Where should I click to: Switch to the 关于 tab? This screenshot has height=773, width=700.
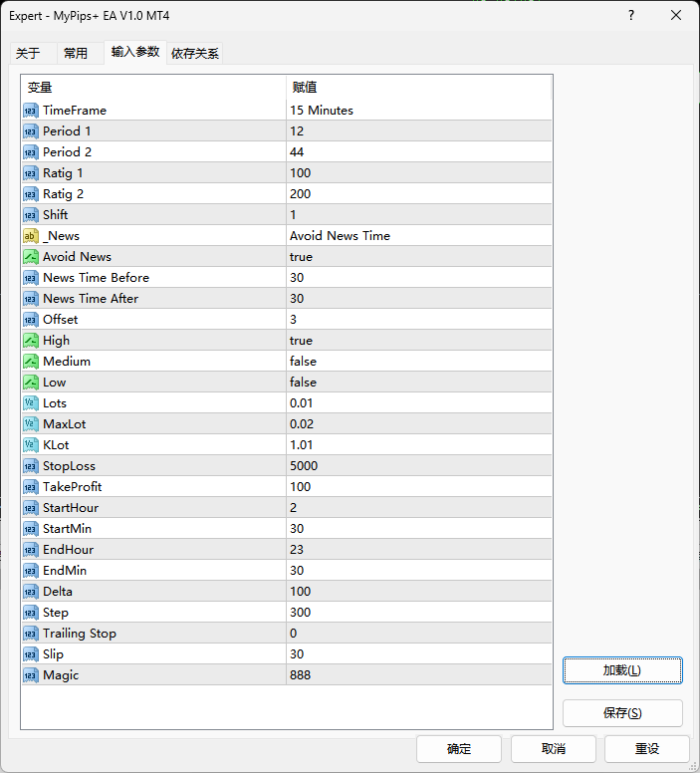[28, 54]
